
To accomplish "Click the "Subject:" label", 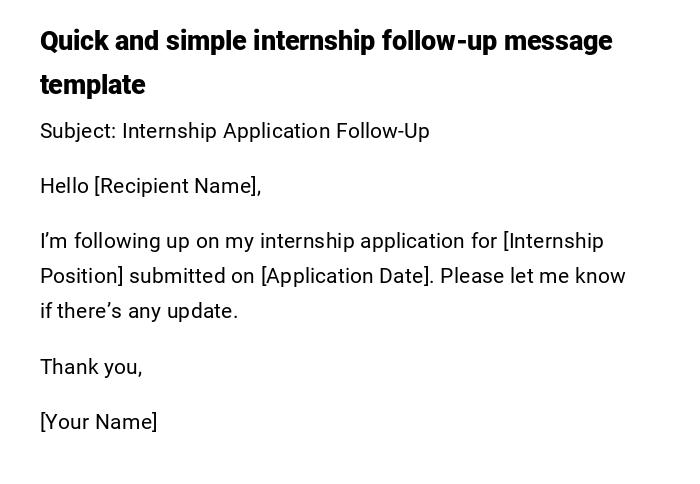I will pos(78,131).
